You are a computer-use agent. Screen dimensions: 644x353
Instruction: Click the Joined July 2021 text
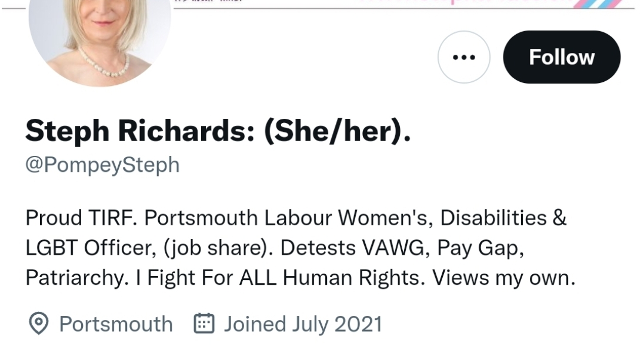coord(303,324)
